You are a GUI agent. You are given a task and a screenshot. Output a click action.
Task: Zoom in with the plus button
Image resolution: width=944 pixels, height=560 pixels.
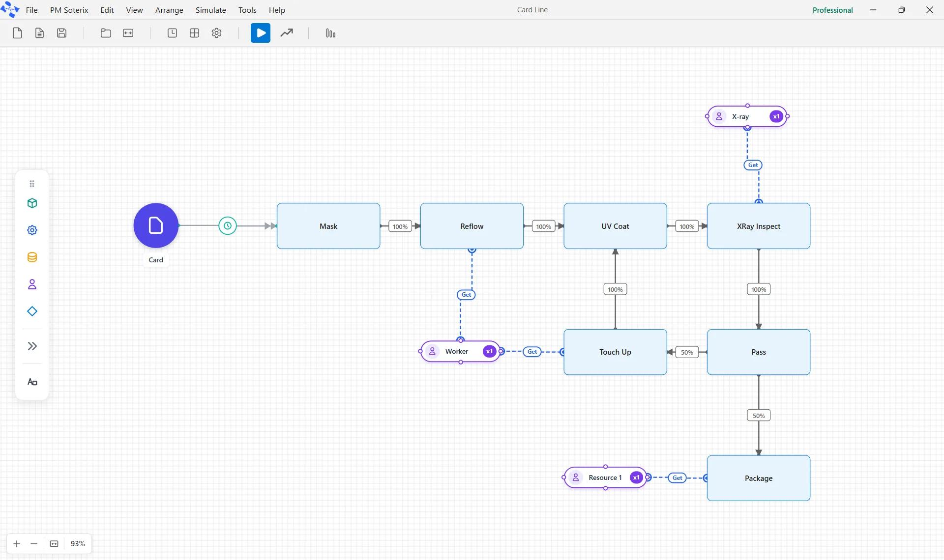click(17, 543)
